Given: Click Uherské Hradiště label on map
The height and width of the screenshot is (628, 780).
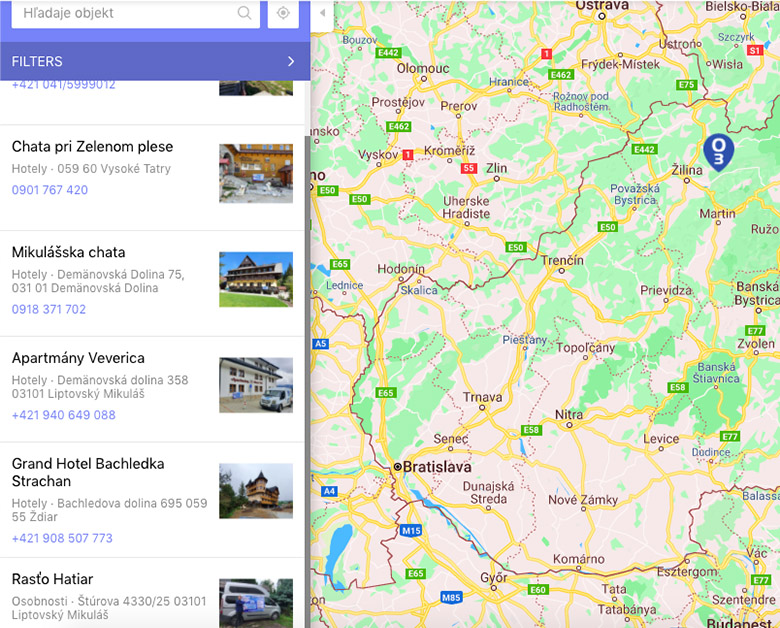Looking at the screenshot, I should point(466,207).
